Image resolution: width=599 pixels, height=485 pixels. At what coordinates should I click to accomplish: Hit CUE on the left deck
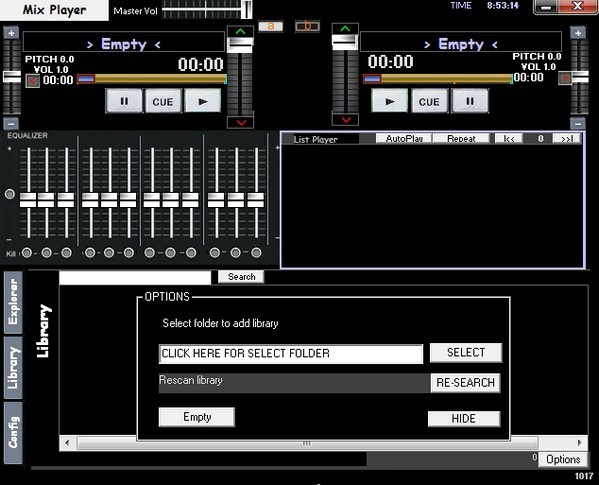tap(163, 101)
